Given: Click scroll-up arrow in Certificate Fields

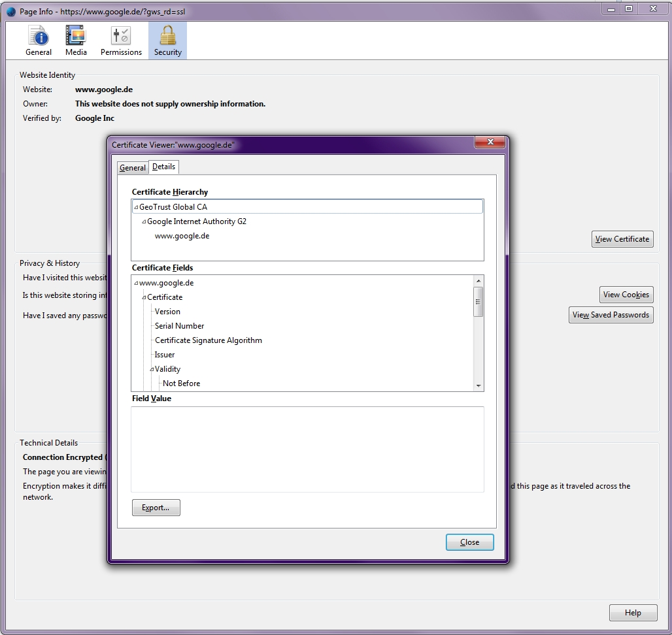Looking at the screenshot, I should [x=479, y=281].
